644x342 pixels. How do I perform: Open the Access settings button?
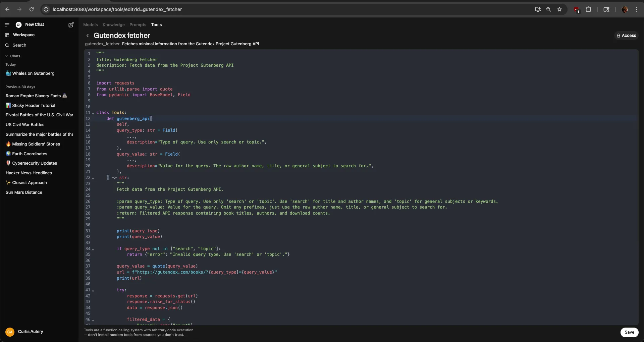tap(626, 36)
